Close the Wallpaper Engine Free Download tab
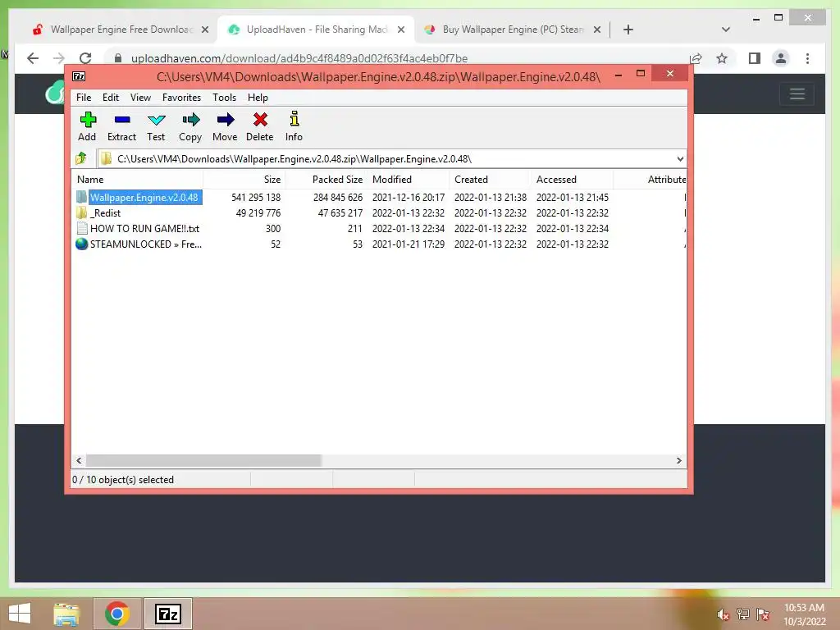 pos(205,30)
